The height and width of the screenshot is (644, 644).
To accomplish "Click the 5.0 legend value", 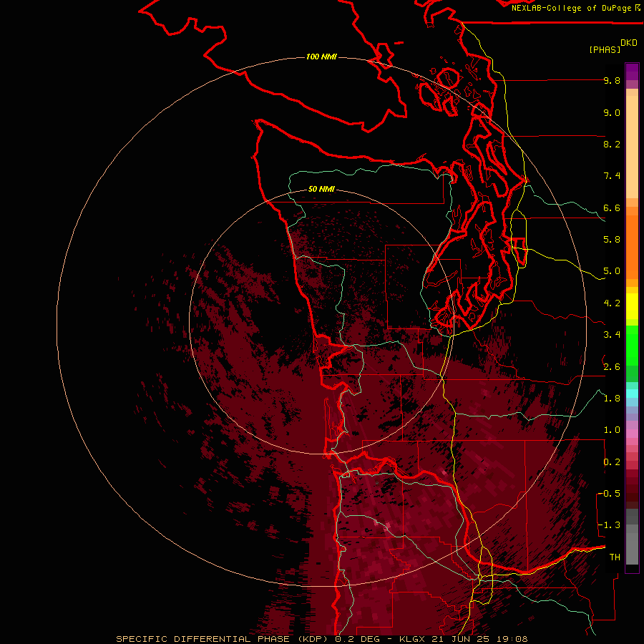I will (x=612, y=271).
